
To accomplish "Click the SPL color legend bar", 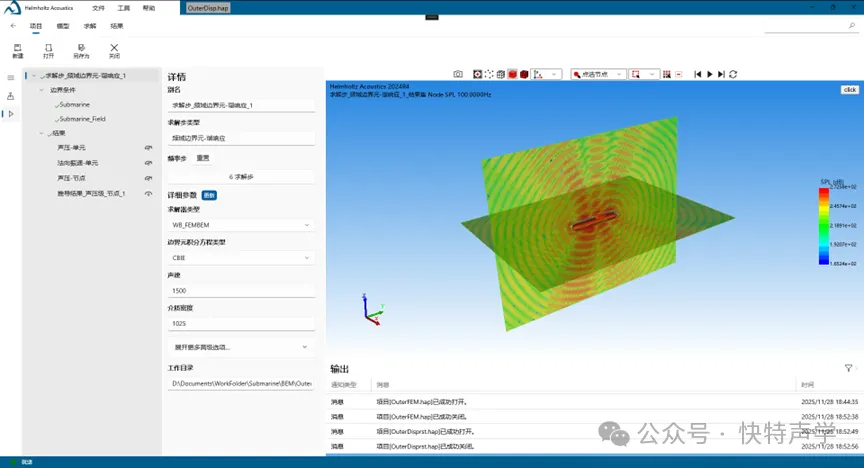I will [x=824, y=224].
